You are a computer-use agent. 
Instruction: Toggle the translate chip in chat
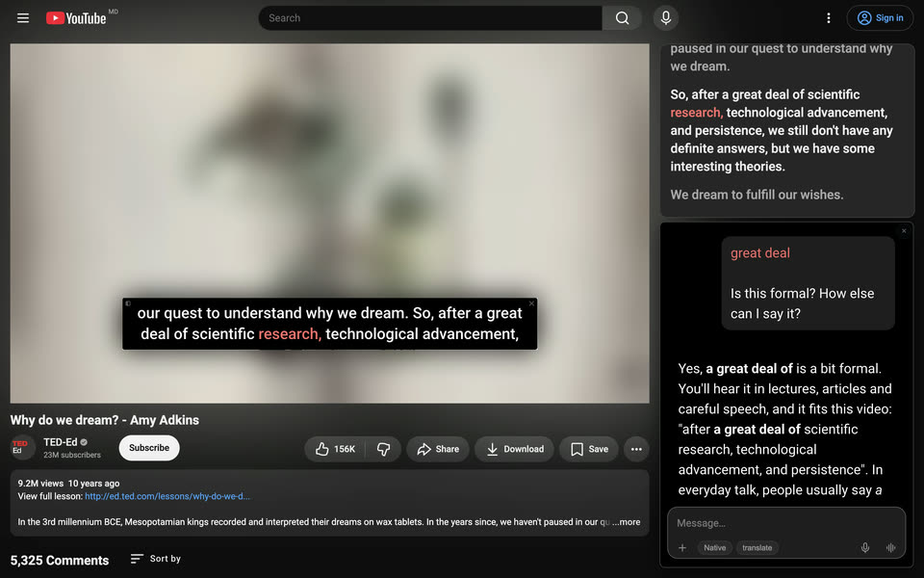point(757,547)
